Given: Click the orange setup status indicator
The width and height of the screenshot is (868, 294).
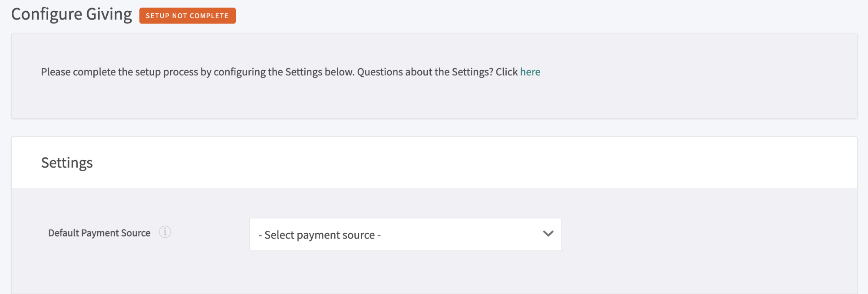Looking at the screenshot, I should click(x=187, y=15).
